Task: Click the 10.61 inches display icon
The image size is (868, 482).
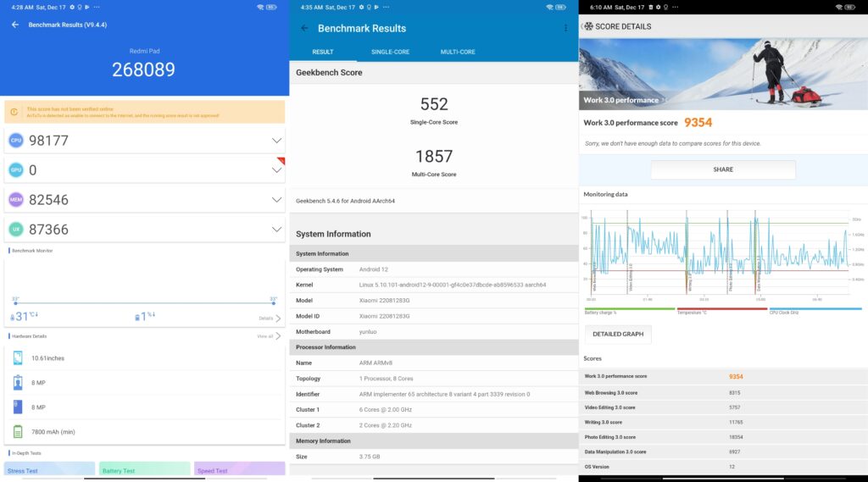Action: pyautogui.click(x=18, y=358)
